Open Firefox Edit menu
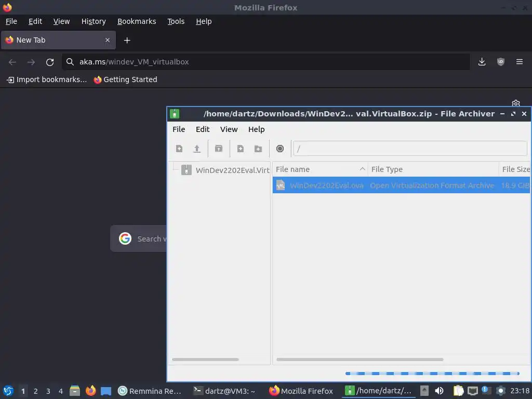The width and height of the screenshot is (532, 399). tap(35, 21)
